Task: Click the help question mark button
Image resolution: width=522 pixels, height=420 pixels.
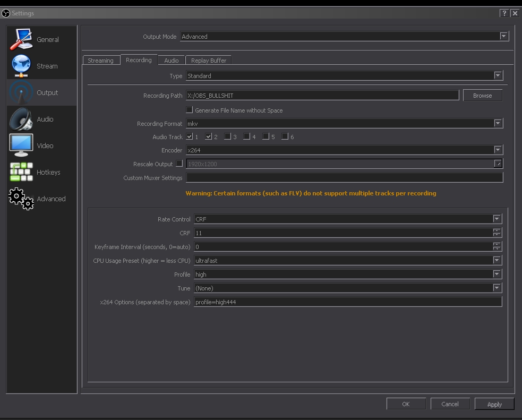Action: point(504,13)
